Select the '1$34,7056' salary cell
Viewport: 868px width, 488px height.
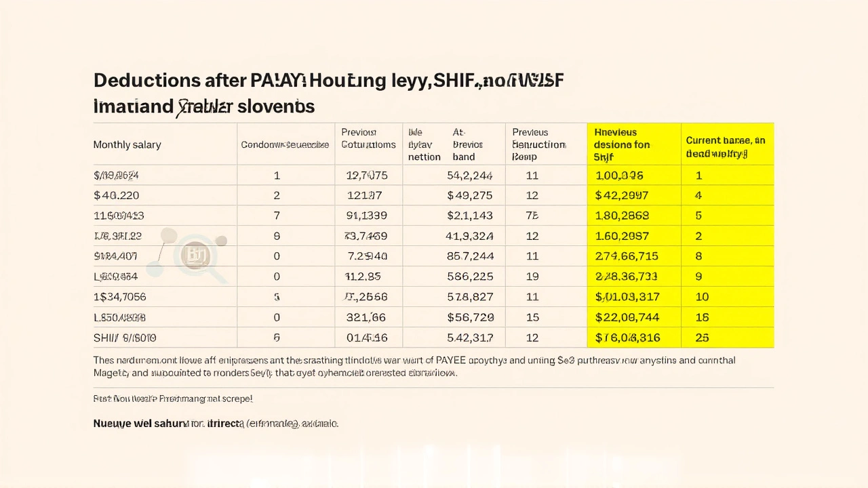[120, 297]
